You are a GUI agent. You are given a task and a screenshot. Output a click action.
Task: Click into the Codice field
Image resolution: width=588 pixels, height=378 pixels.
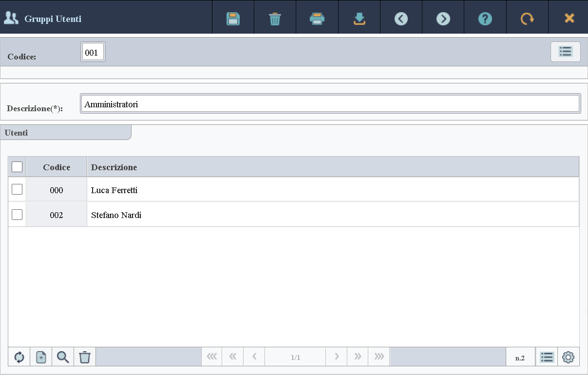[x=93, y=52]
